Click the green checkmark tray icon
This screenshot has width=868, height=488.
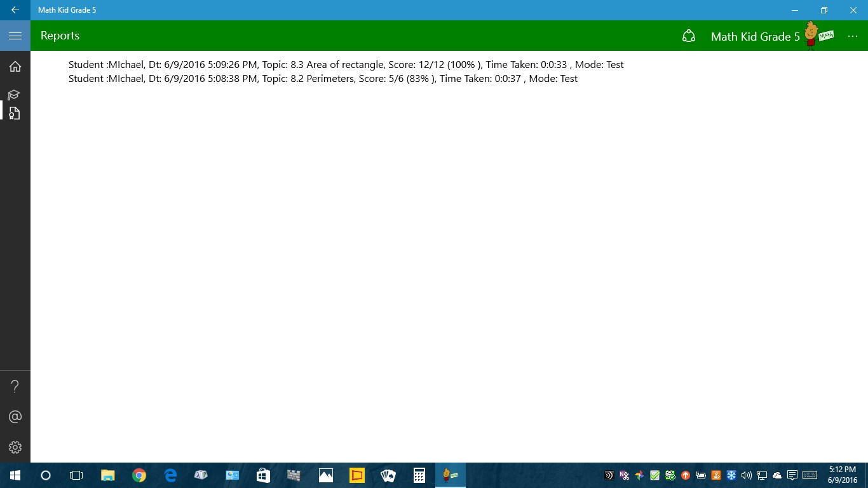pos(655,475)
